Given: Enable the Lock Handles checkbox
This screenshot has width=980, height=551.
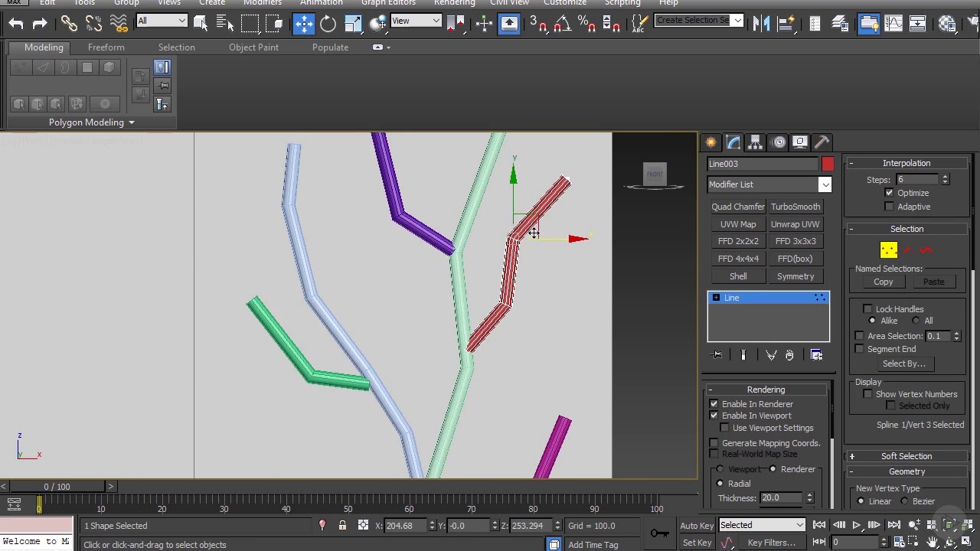Looking at the screenshot, I should coord(867,309).
